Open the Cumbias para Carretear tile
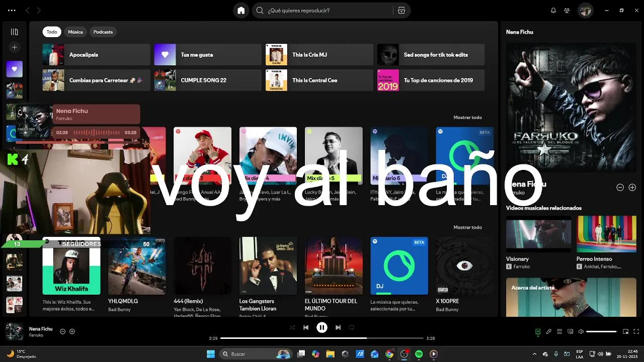This screenshot has height=362, width=644. click(96, 80)
